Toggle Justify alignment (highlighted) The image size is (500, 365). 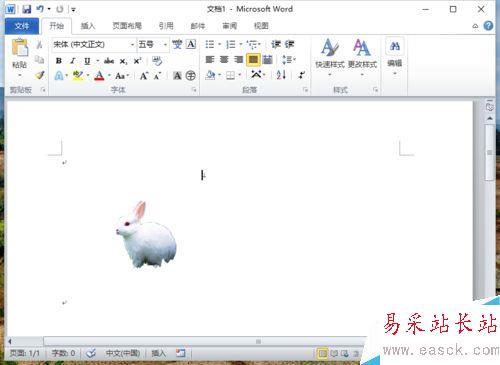pyautogui.click(x=253, y=60)
